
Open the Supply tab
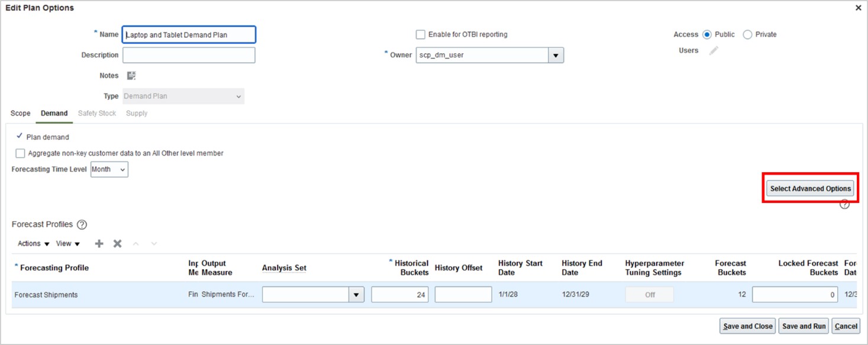click(136, 113)
